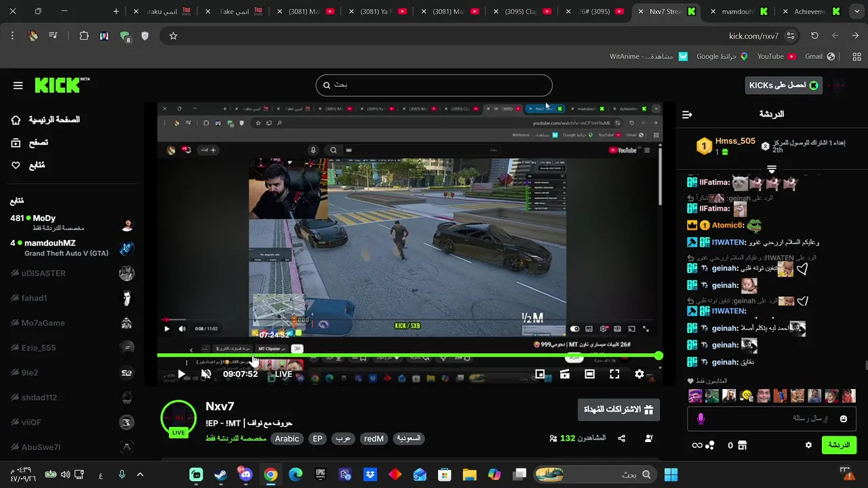This screenshot has height=488, width=868.
Task: Click the Kick search box
Action: tap(434, 85)
